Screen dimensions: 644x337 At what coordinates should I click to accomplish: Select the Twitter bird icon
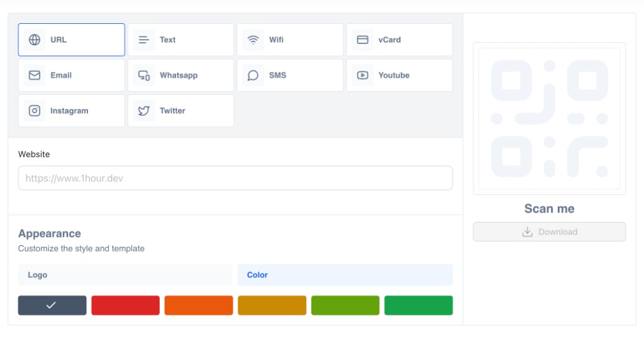click(144, 111)
